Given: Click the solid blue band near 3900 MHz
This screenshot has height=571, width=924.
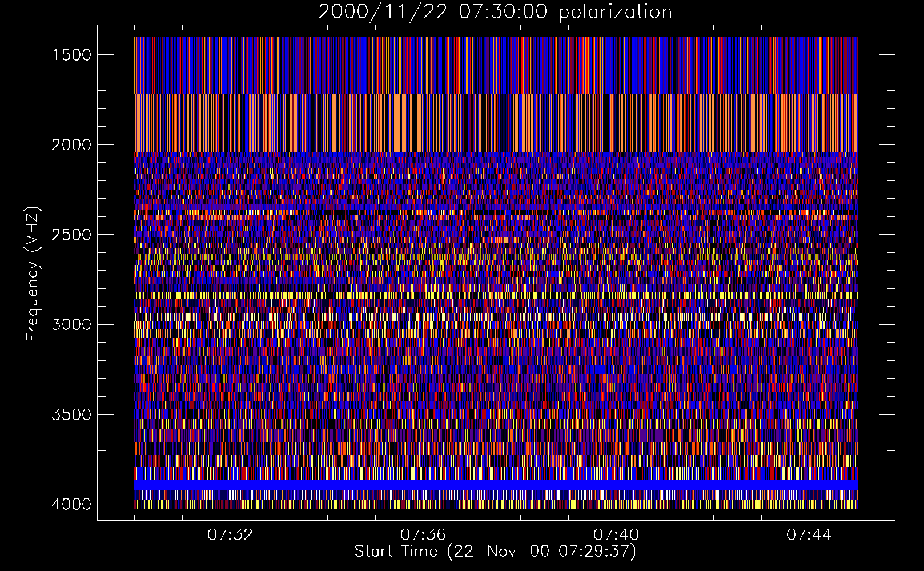Looking at the screenshot, I should click(x=496, y=485).
